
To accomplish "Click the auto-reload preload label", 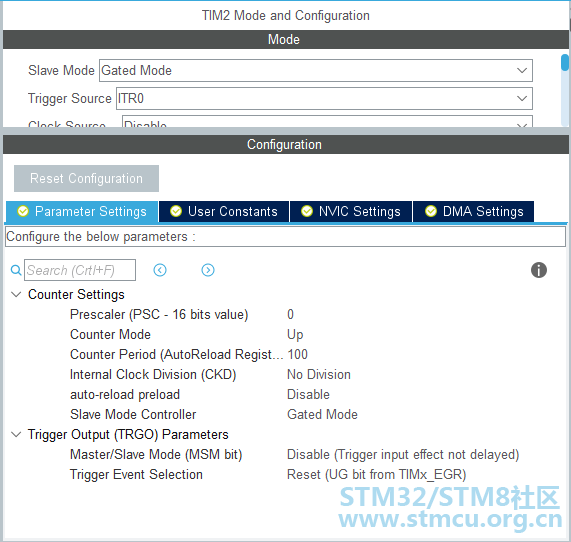I will click(125, 394).
